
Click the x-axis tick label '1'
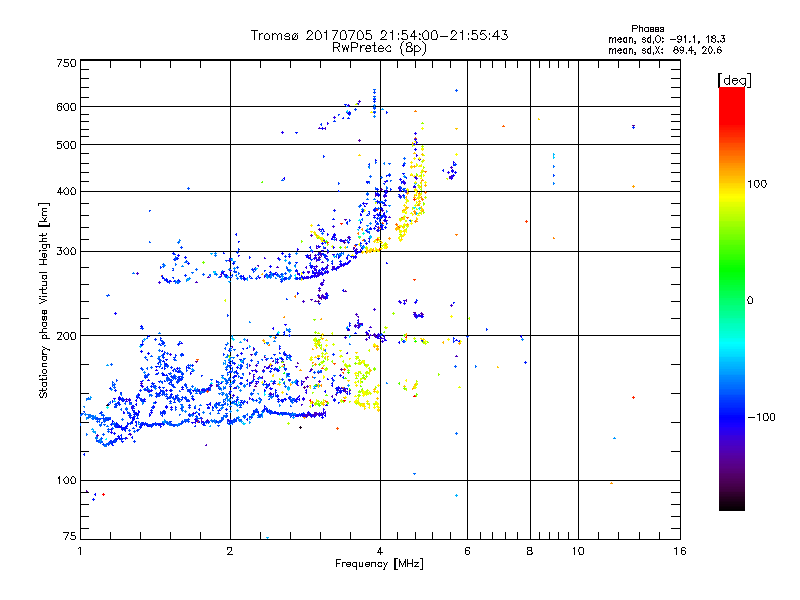[80, 551]
